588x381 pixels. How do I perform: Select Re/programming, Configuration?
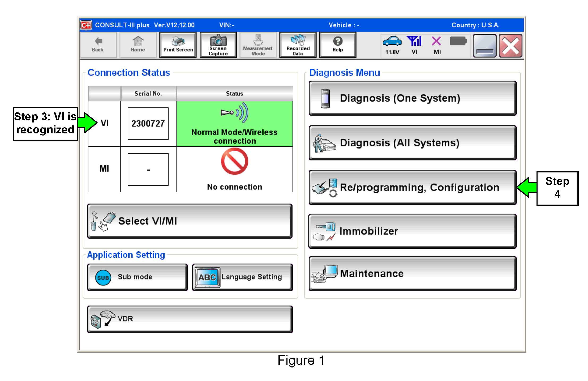click(413, 187)
